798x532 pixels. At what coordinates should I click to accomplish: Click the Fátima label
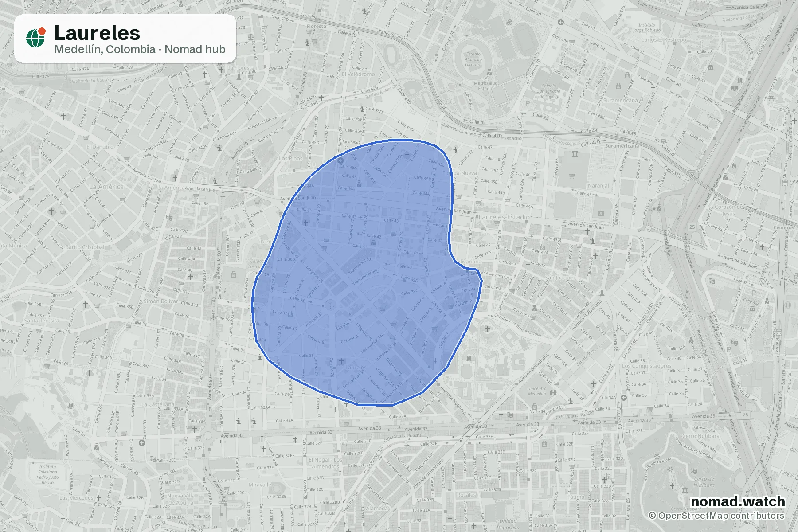576,497
